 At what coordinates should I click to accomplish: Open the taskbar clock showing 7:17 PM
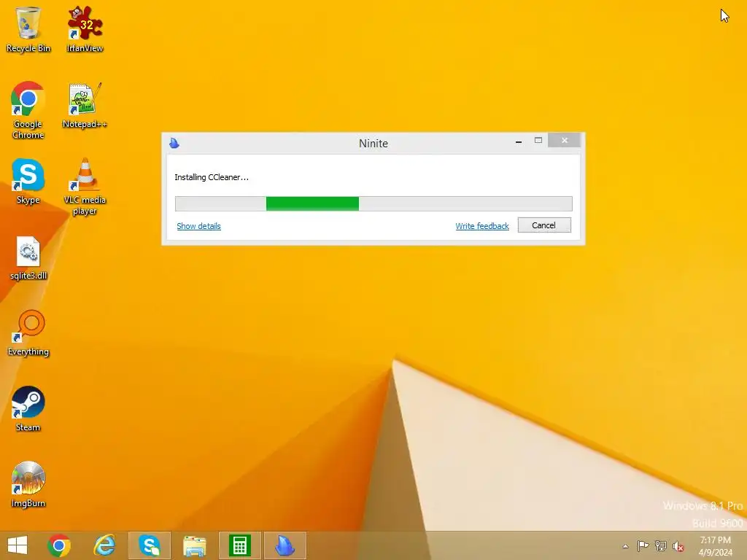715,546
